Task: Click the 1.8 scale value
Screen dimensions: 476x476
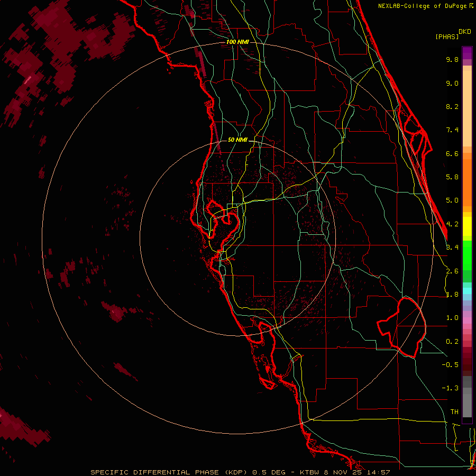Action: (x=452, y=295)
